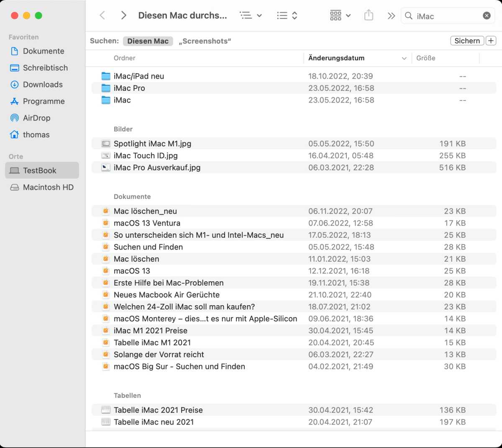Select the iMac Touch ID.jpg thumbnail
This screenshot has width=502, height=448.
106,156
